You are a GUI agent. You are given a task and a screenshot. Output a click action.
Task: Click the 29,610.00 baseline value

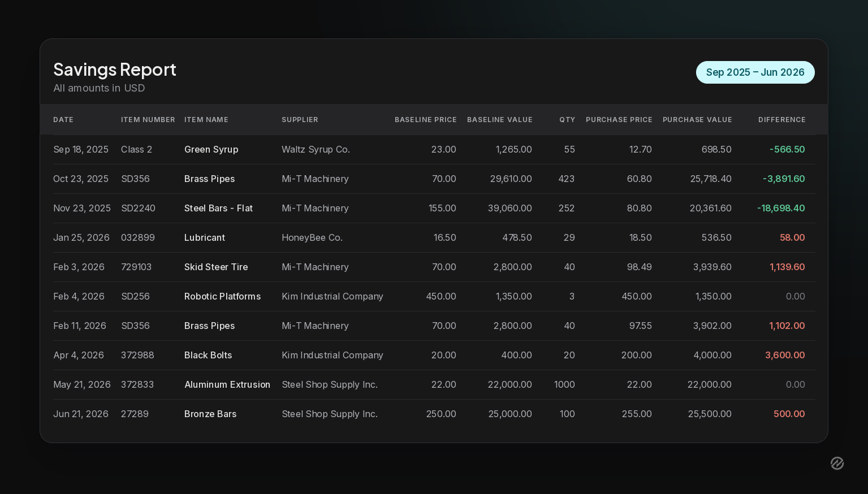pyautogui.click(x=511, y=179)
